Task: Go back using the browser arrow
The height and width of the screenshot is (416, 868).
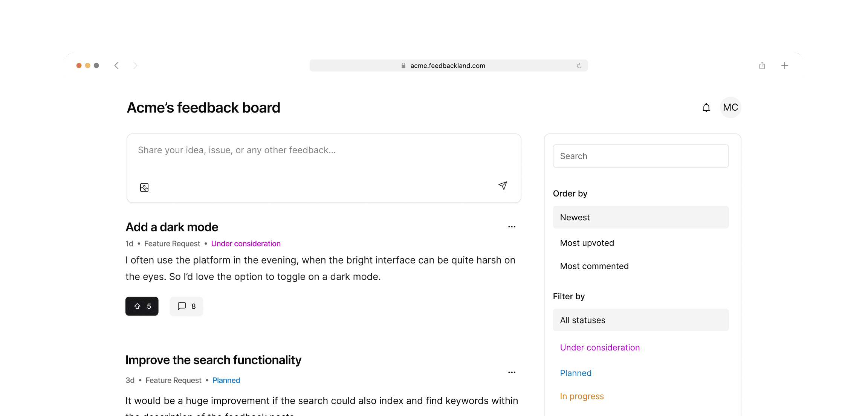Action: pos(116,65)
